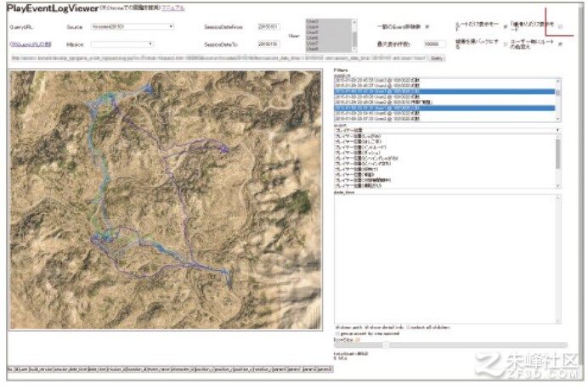Open the manual link beside the title
Screen dimensions: 588x387
[172, 8]
